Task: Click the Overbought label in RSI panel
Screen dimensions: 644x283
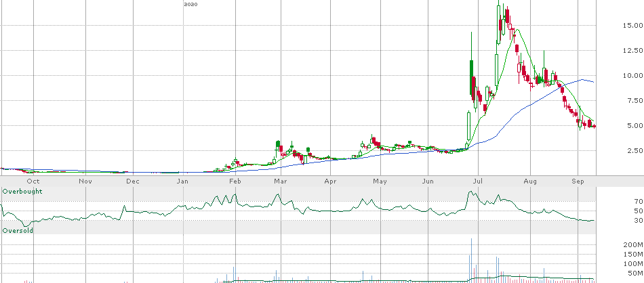Action: coord(22,192)
